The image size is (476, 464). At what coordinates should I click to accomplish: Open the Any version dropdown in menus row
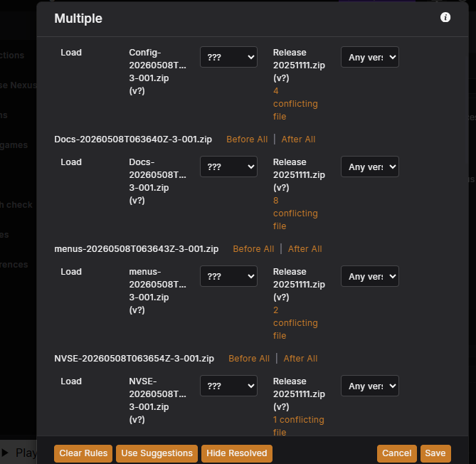tap(370, 276)
